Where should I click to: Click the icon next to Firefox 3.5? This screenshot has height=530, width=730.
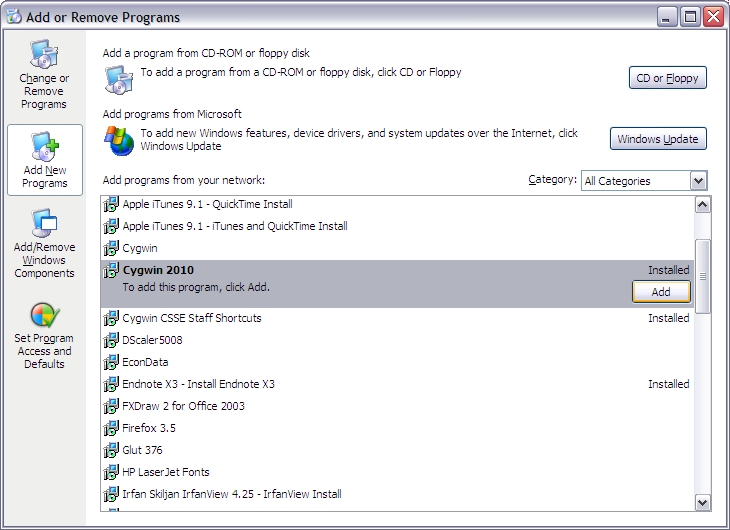(x=111, y=428)
